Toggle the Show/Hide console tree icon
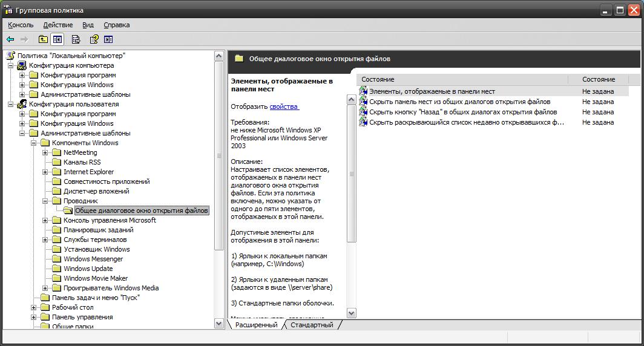 pyautogui.click(x=57, y=39)
